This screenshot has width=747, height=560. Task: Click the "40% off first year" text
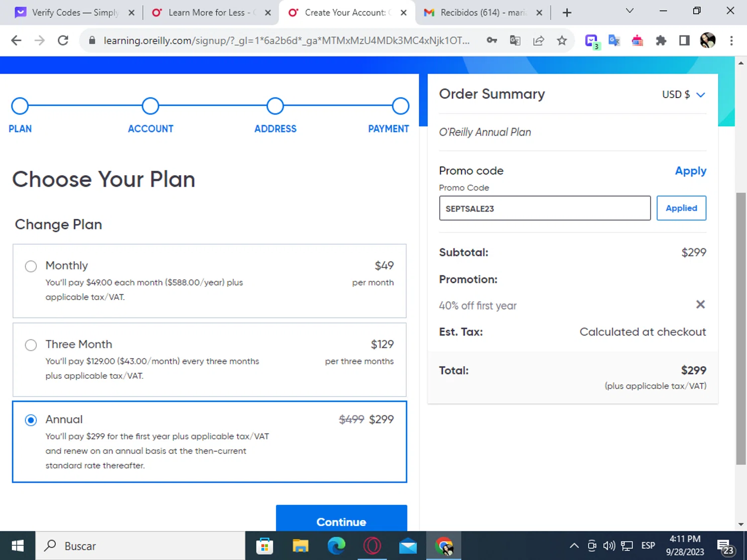point(478,306)
